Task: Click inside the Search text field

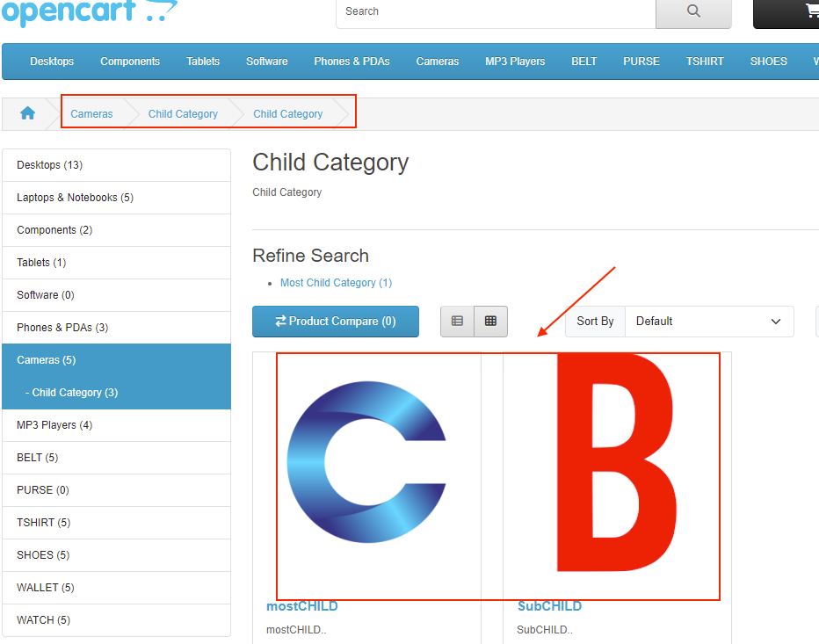Action: [x=496, y=11]
